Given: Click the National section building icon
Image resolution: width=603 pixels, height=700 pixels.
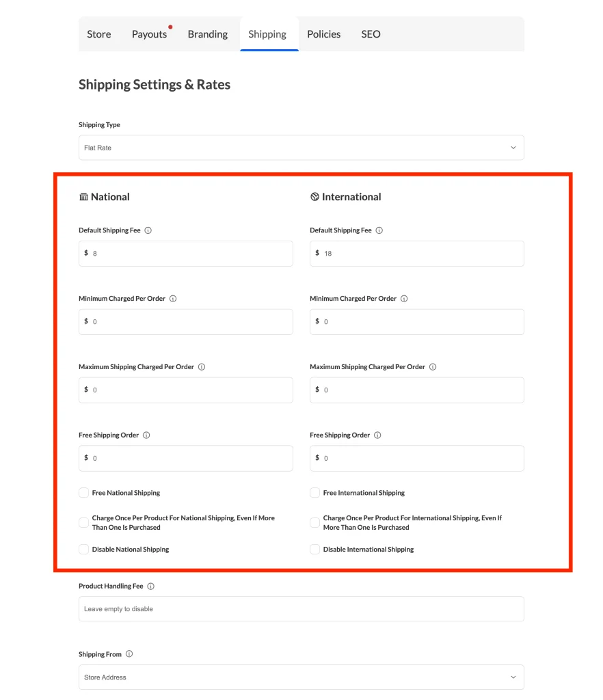Looking at the screenshot, I should [83, 196].
